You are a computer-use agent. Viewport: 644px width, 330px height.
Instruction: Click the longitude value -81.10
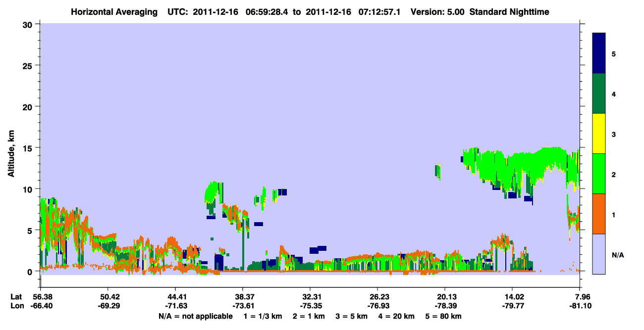580,306
